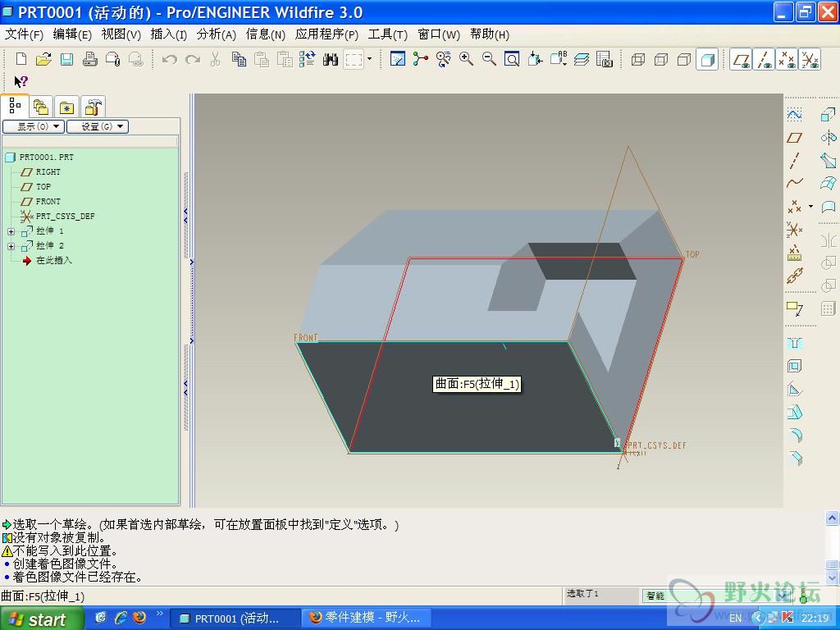Select the Draft tool
Viewport: 840px width, 630px height.
point(794,413)
